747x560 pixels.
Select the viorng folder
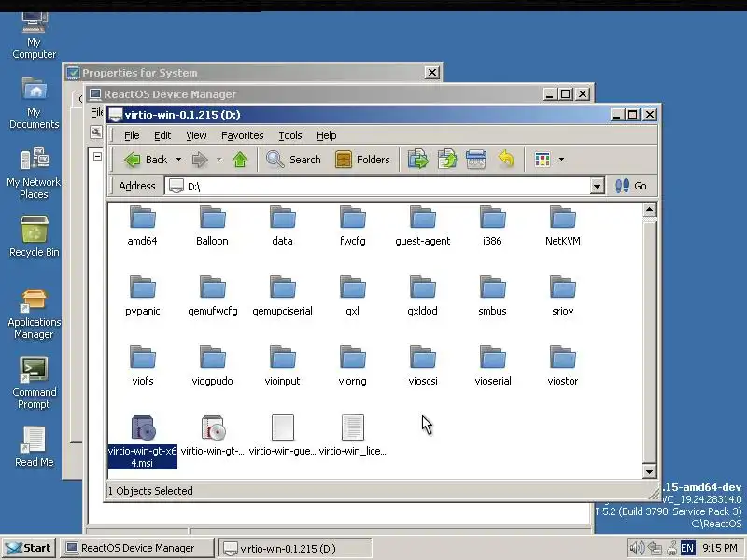tap(353, 365)
